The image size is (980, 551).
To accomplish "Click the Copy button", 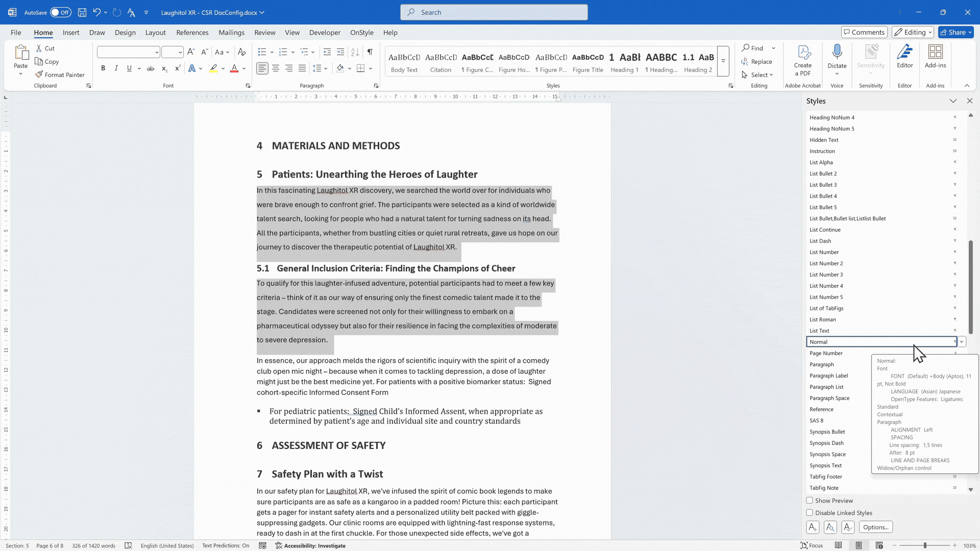I will click(47, 61).
